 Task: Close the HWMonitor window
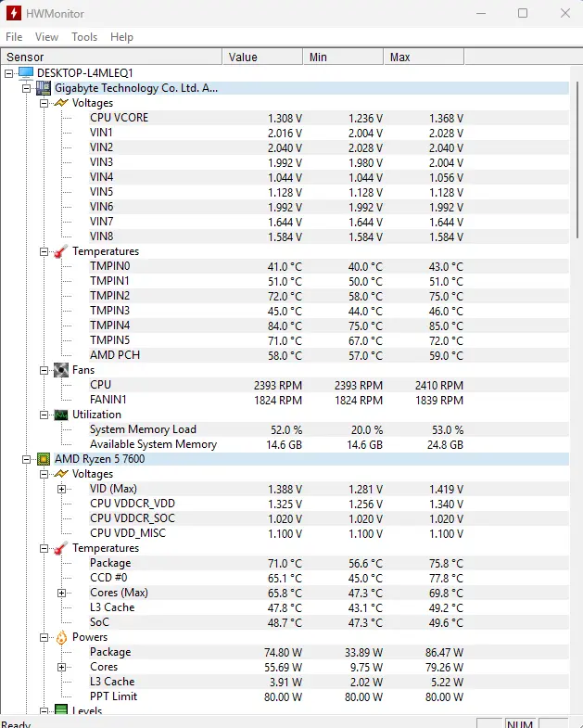564,13
